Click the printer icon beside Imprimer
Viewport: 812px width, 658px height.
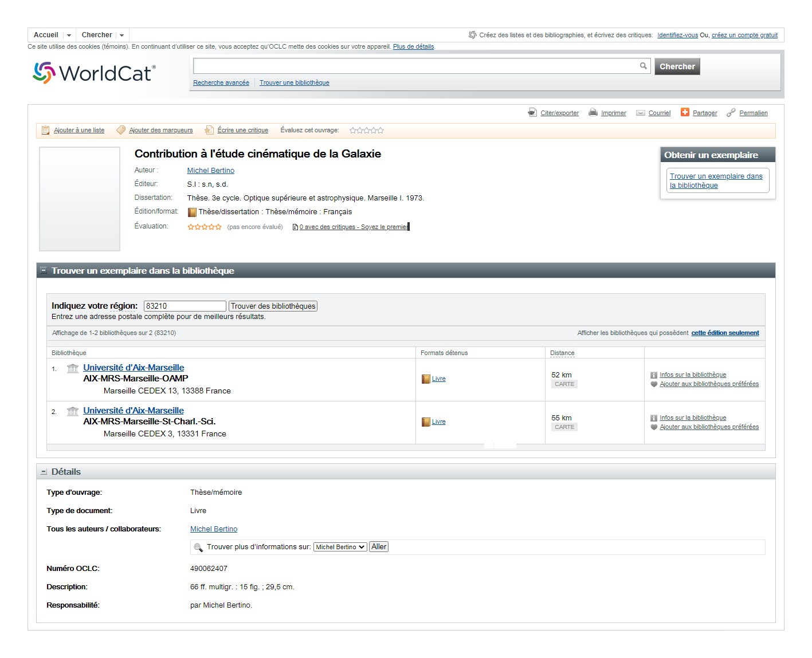[593, 113]
